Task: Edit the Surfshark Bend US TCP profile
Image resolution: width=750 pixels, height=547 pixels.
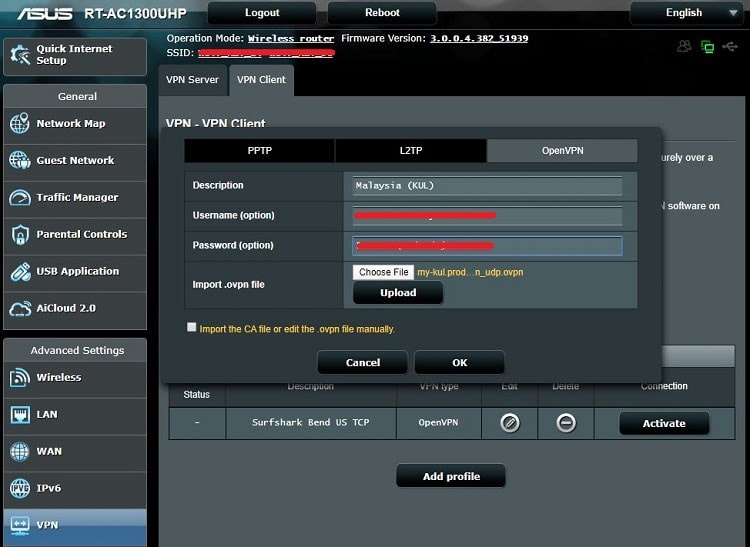Action: pyautogui.click(x=509, y=423)
